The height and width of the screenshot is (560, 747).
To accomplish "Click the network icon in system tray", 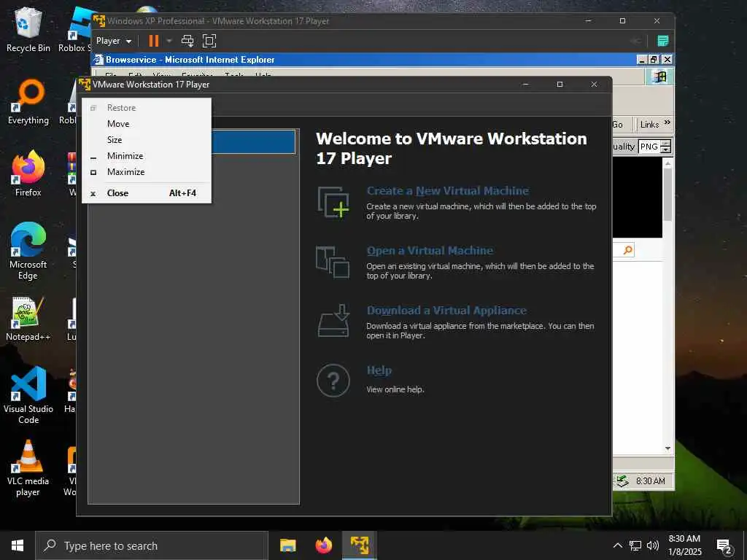I will [635, 545].
